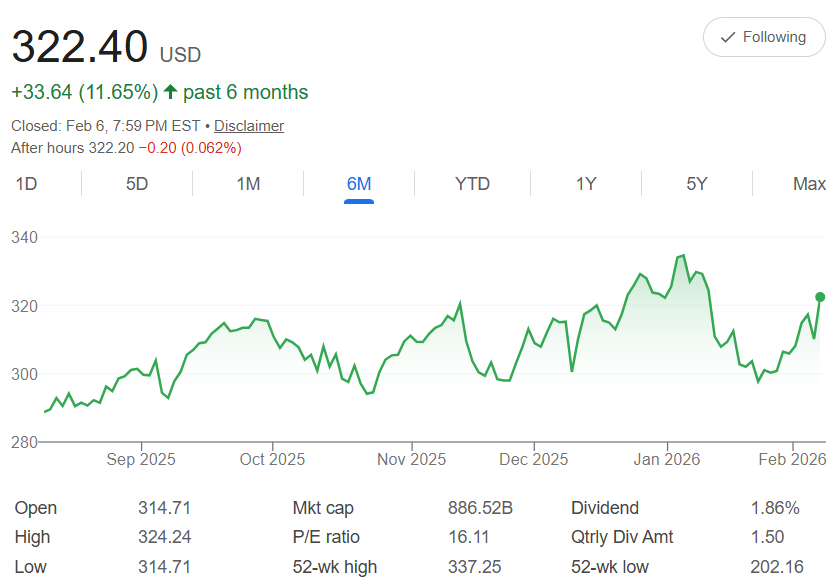
Task: Switch to the 1D time range
Action: [26, 184]
